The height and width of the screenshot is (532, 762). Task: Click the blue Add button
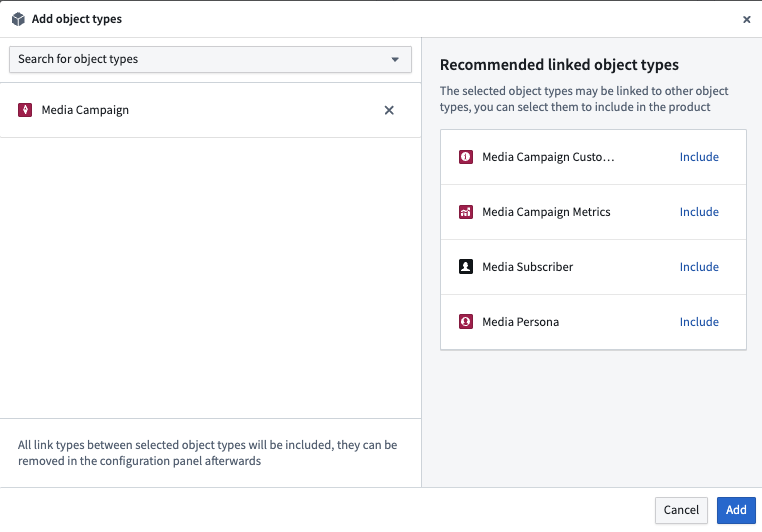(x=736, y=510)
